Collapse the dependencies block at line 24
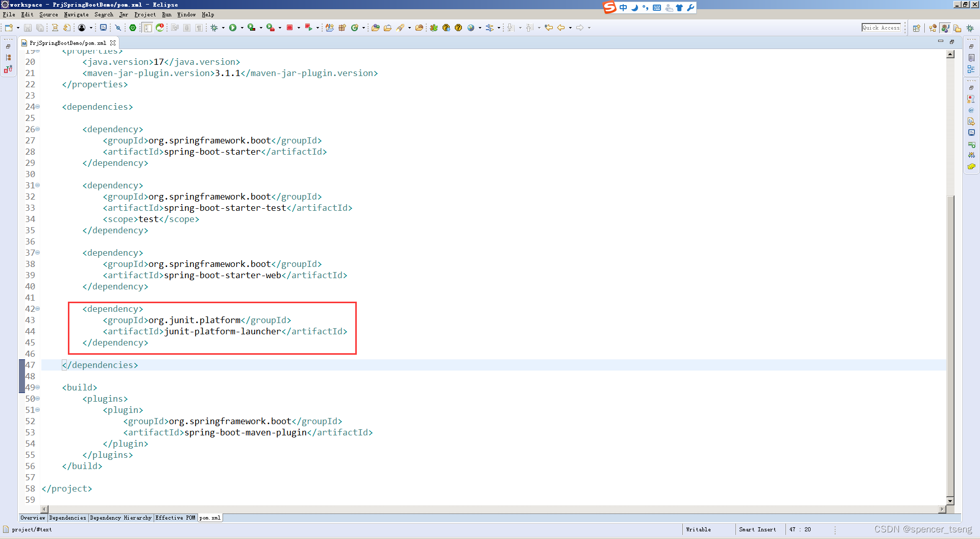Viewport: 980px width, 539px height. click(38, 107)
